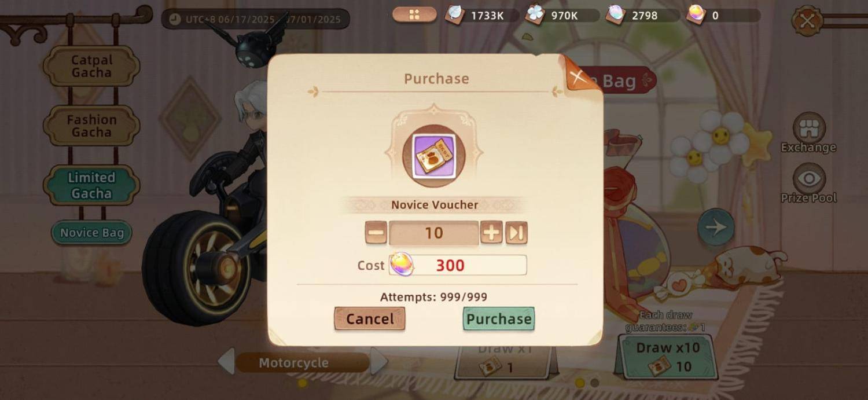
Task: Click the quantity field showing 10
Action: click(x=434, y=233)
